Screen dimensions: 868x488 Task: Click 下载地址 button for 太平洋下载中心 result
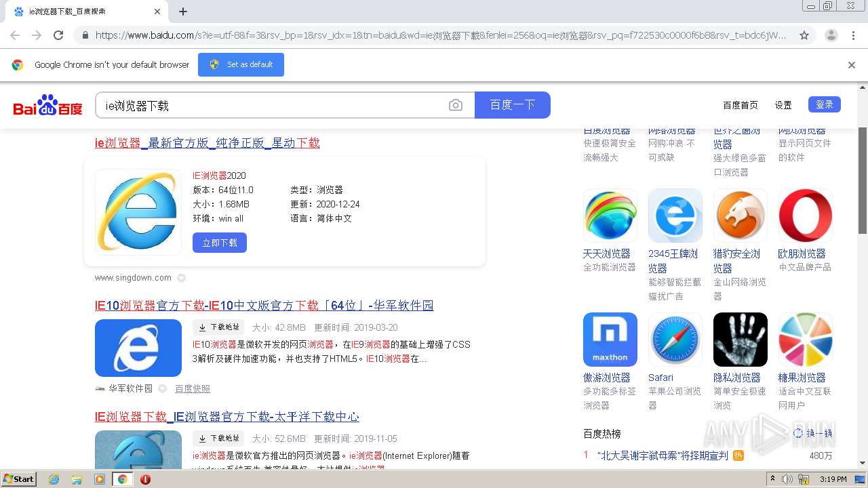tap(218, 439)
